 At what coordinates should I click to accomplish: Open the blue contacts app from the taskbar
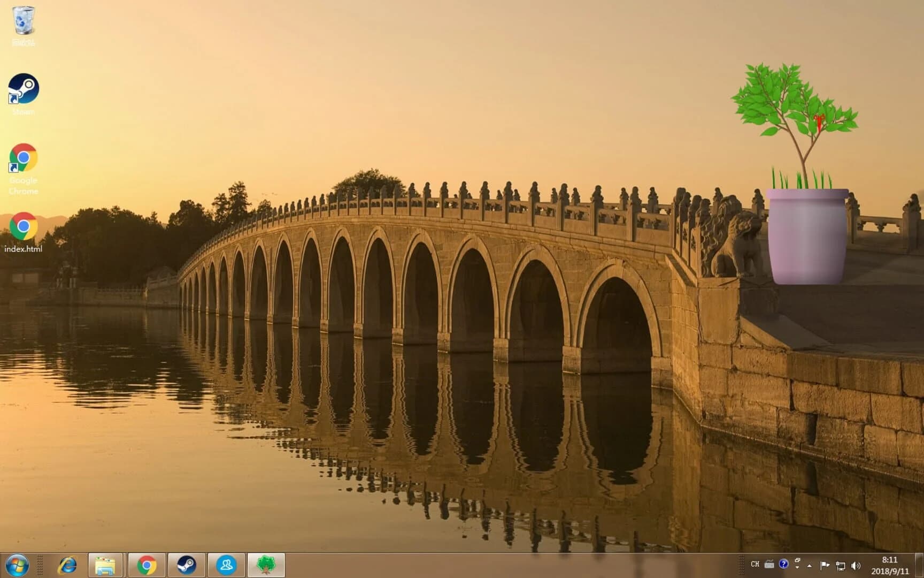227,563
